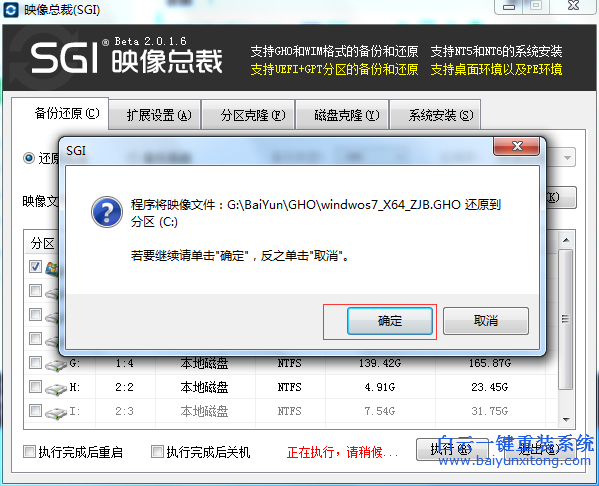This screenshot has height=486, width=599.
Task: Click the blue question mark icon
Action: [107, 212]
